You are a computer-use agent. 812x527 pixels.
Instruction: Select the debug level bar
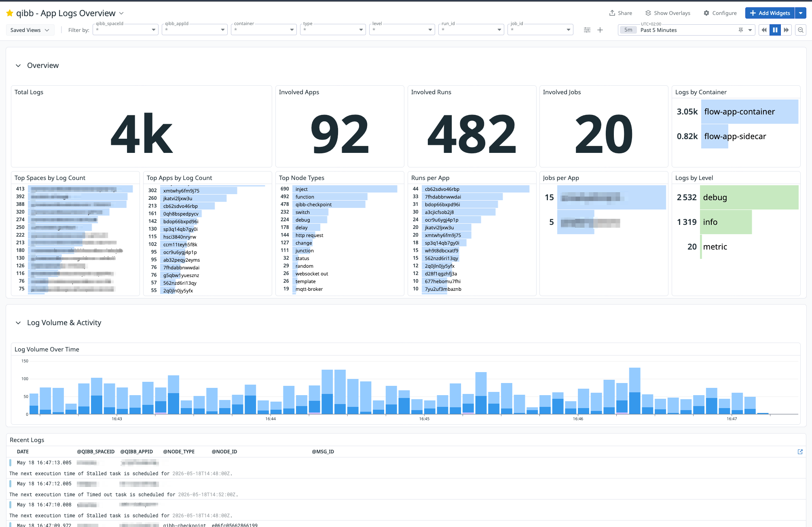pos(749,197)
